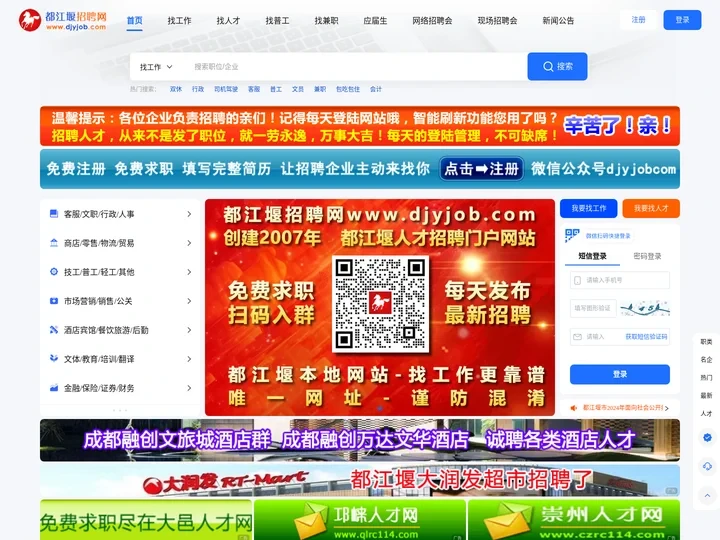This screenshot has height=540, width=720.
Task: Click the captcha image to refresh it
Action: click(x=644, y=308)
